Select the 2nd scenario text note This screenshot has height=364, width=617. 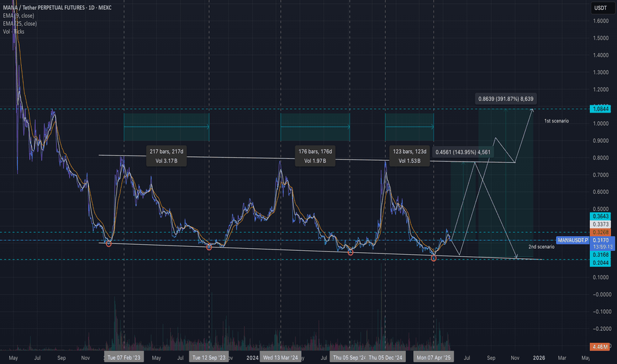[542, 247]
